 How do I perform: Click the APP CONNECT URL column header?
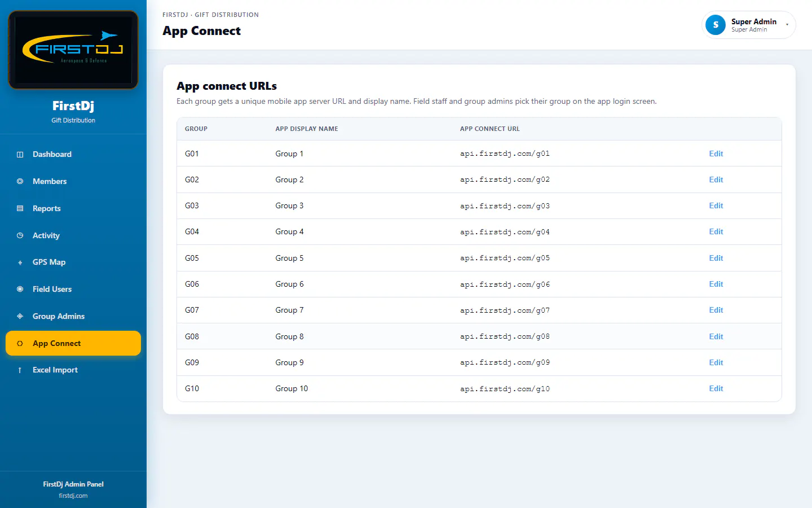pos(490,129)
